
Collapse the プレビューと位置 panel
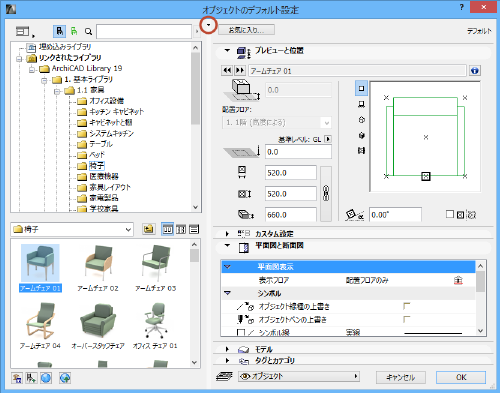[227, 50]
